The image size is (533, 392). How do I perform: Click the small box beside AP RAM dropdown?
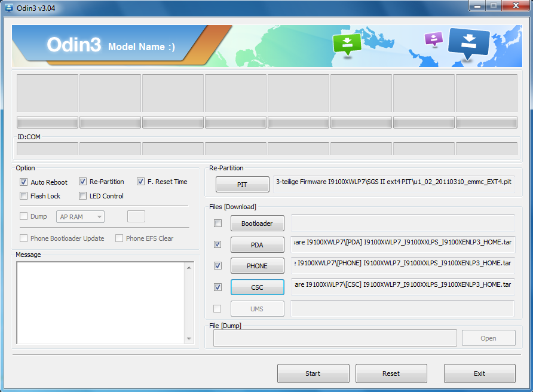tap(136, 216)
